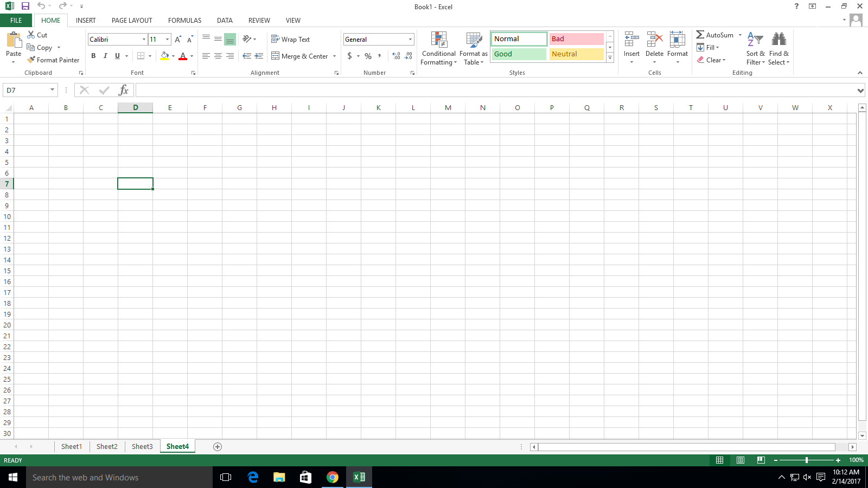Expand the Merge & Center dropdown arrow
The width and height of the screenshot is (868, 488).
tap(334, 56)
